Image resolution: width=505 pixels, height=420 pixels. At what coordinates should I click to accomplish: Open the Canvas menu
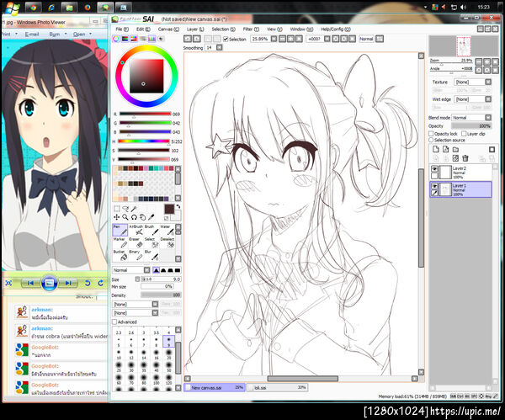[x=168, y=29]
